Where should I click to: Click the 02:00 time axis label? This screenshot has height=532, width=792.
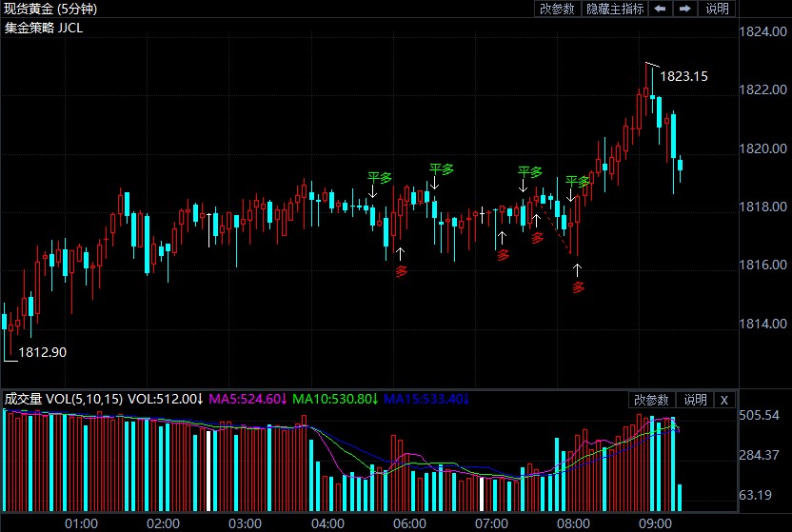[163, 523]
